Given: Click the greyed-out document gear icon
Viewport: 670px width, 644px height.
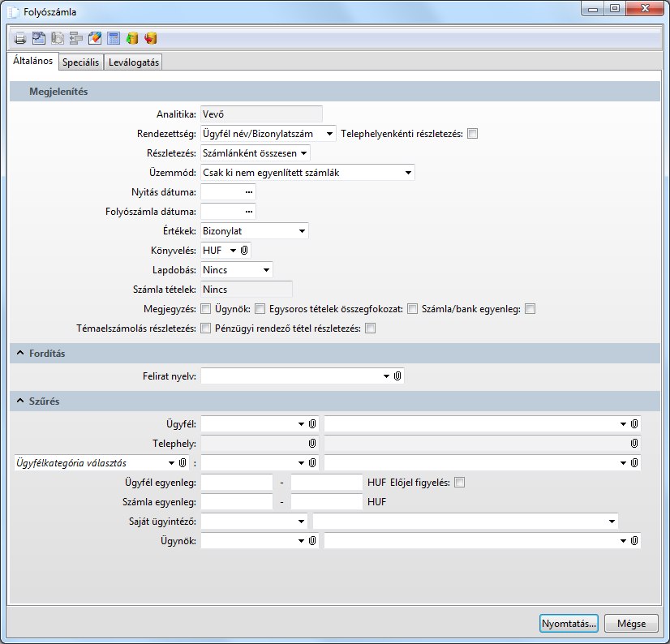Looking at the screenshot, I should pos(58,38).
